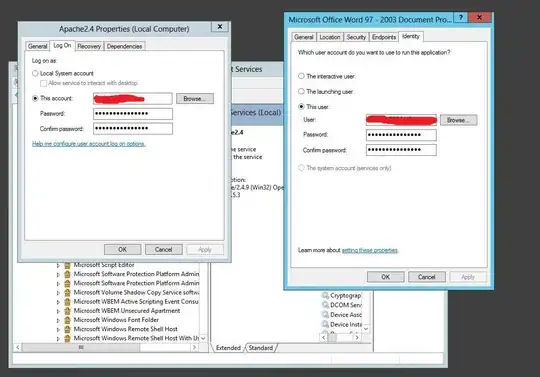Click the Cryptographic service gear icon

(325, 295)
